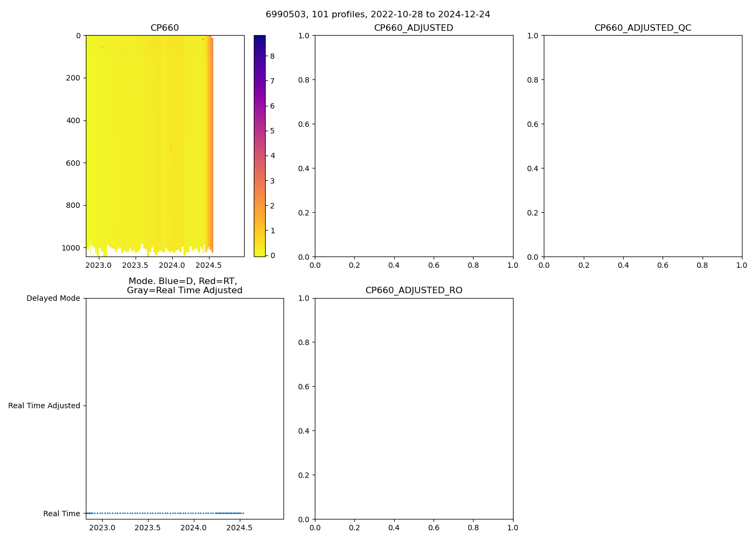This screenshot has width=756, height=540.
Task: Click the CP660_ADJUSTED_QC plot title
Action: (643, 28)
